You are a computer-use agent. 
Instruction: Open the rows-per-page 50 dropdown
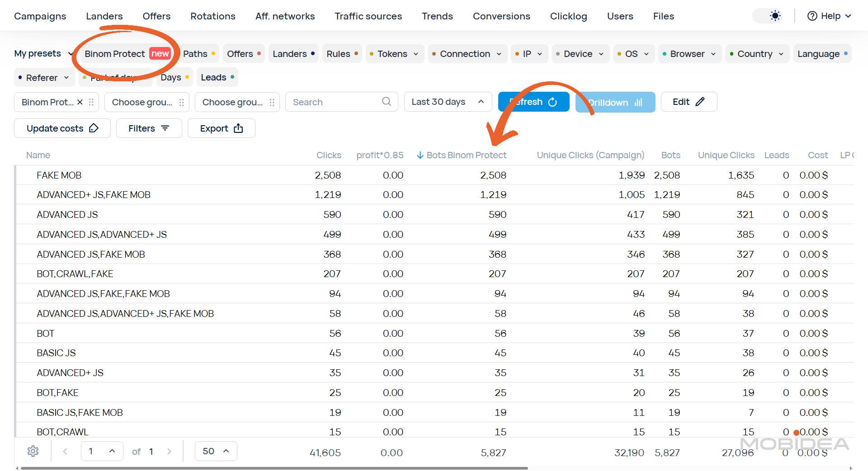[216, 451]
